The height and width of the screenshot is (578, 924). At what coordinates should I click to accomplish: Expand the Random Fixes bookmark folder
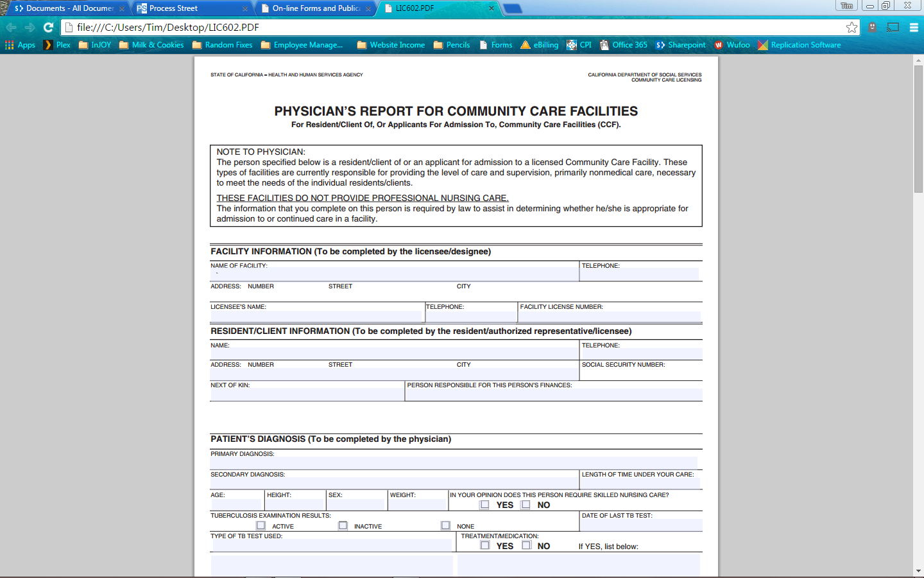point(222,45)
